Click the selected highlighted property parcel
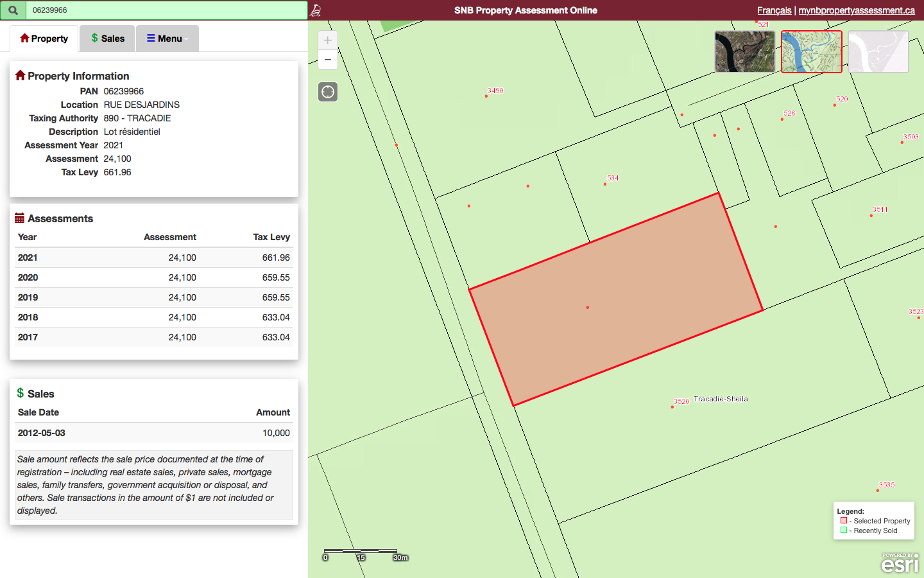Image resolution: width=924 pixels, height=578 pixels. point(616,299)
